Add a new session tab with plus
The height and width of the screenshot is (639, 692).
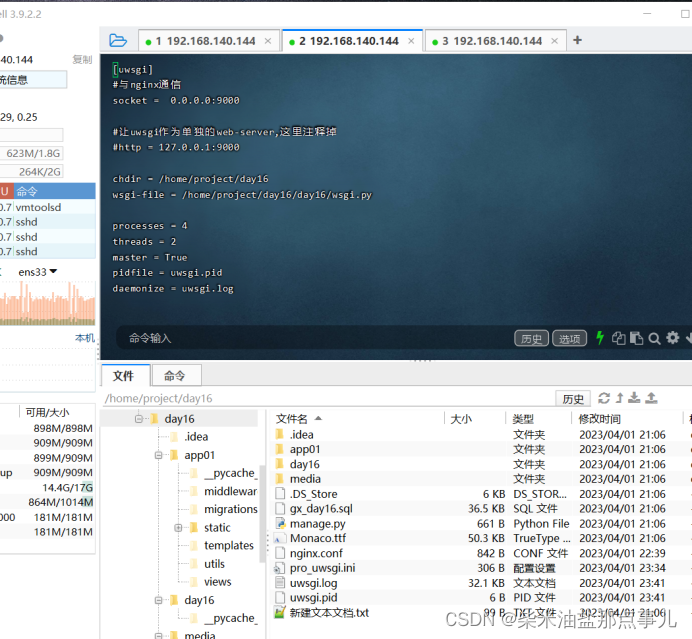click(x=577, y=40)
